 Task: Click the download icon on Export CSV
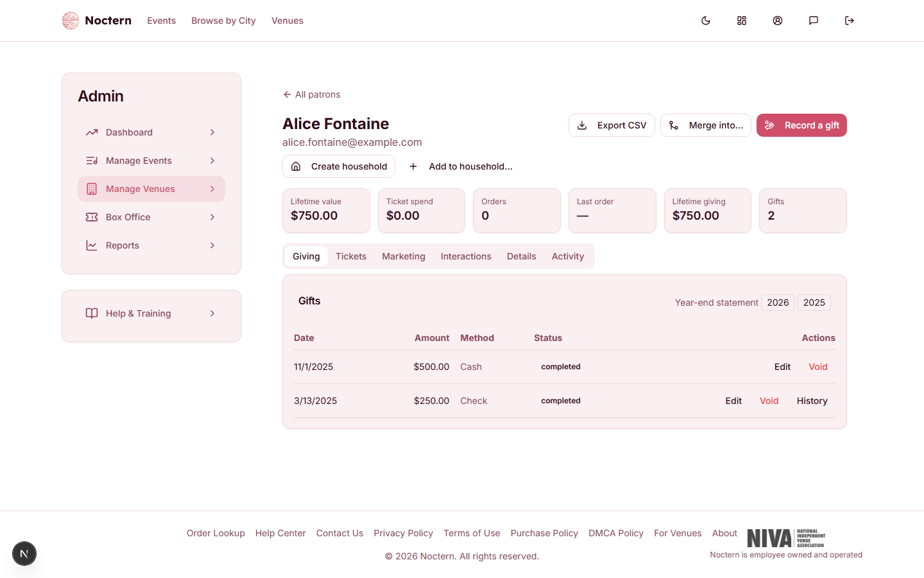coord(582,125)
